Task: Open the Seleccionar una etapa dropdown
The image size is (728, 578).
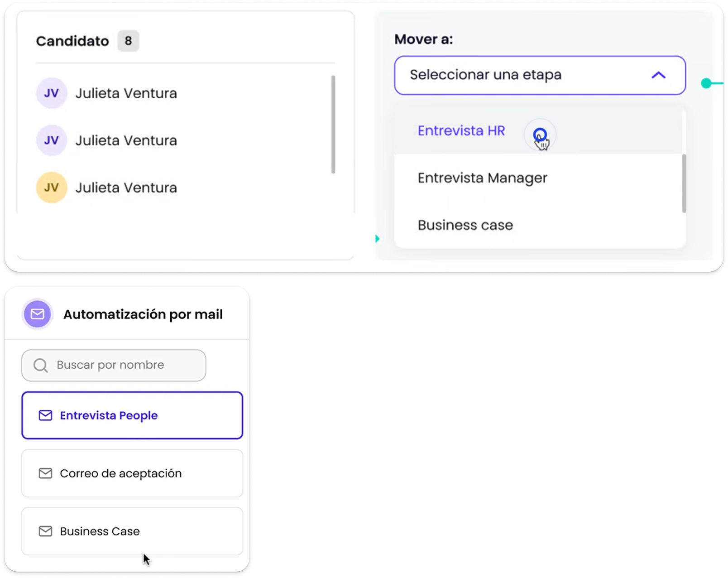Action: pos(521,75)
